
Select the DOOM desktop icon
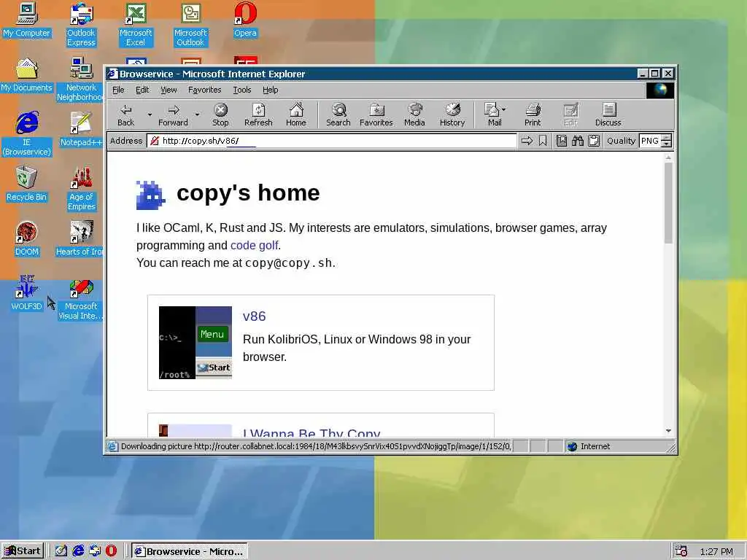(27, 238)
